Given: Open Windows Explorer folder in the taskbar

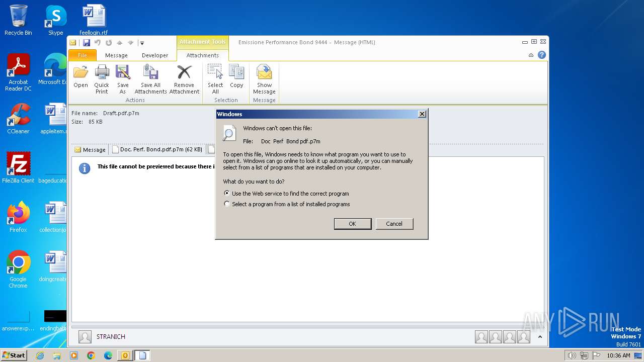Looking at the screenshot, I should coord(57,355).
